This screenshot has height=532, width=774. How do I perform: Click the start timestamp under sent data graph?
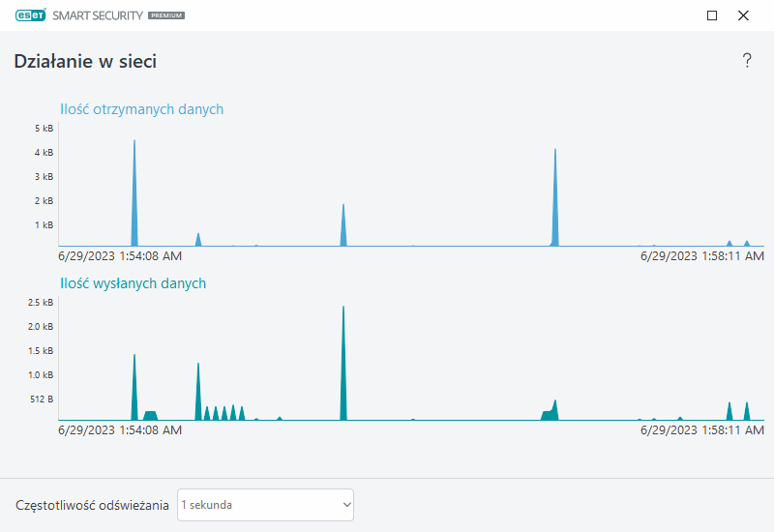(120, 430)
